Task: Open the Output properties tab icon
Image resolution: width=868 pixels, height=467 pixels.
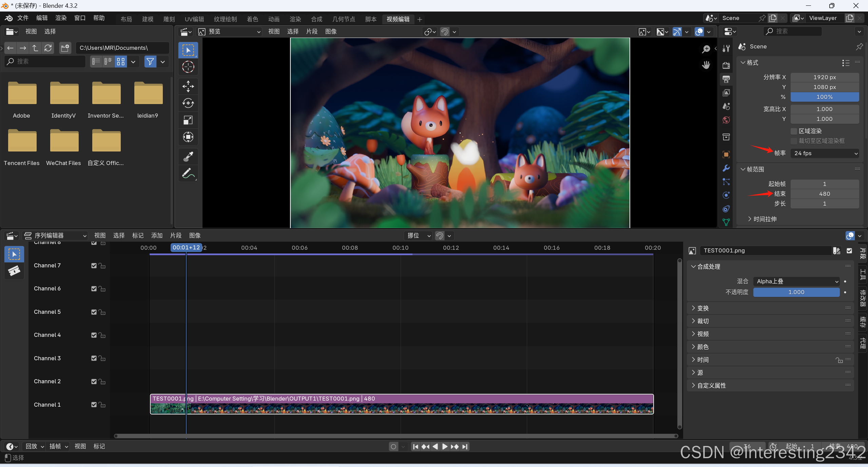Action: point(726,79)
